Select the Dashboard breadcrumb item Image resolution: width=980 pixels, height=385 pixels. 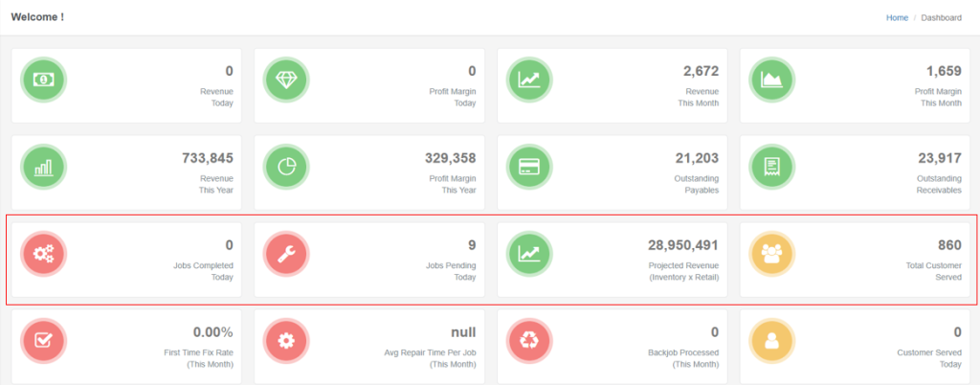[941, 17]
